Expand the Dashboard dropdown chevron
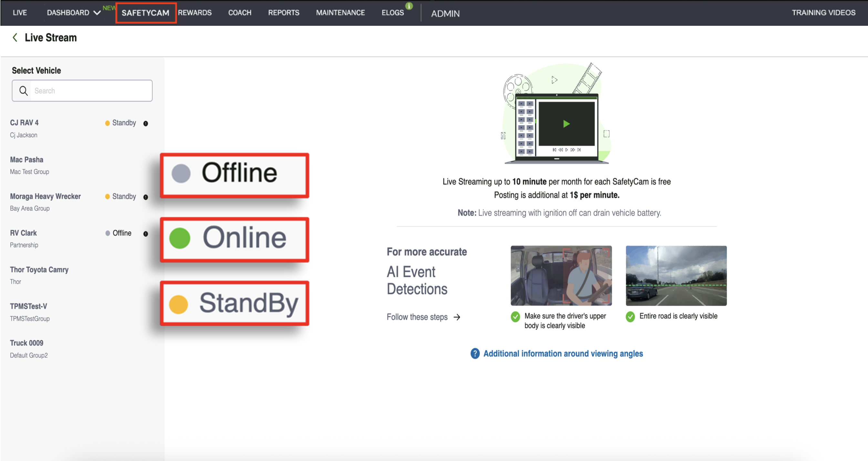This screenshot has width=868, height=461. pos(97,13)
